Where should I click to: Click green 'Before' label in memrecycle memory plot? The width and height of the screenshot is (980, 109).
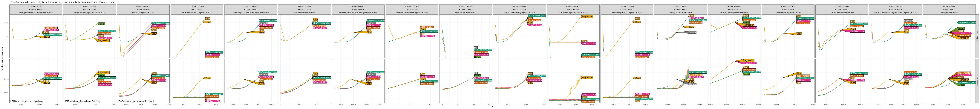[x=101, y=24]
